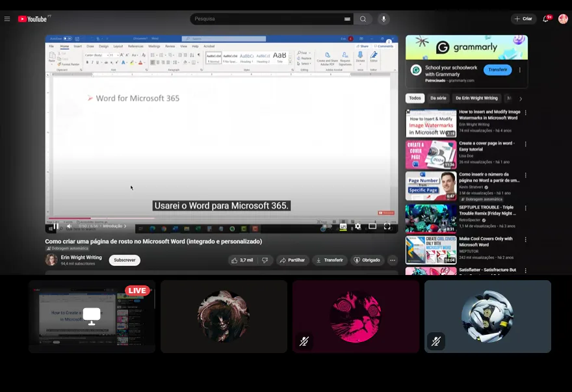Open Image Watermarks video thumbnail
This screenshot has width=572, height=392.
[431, 124]
